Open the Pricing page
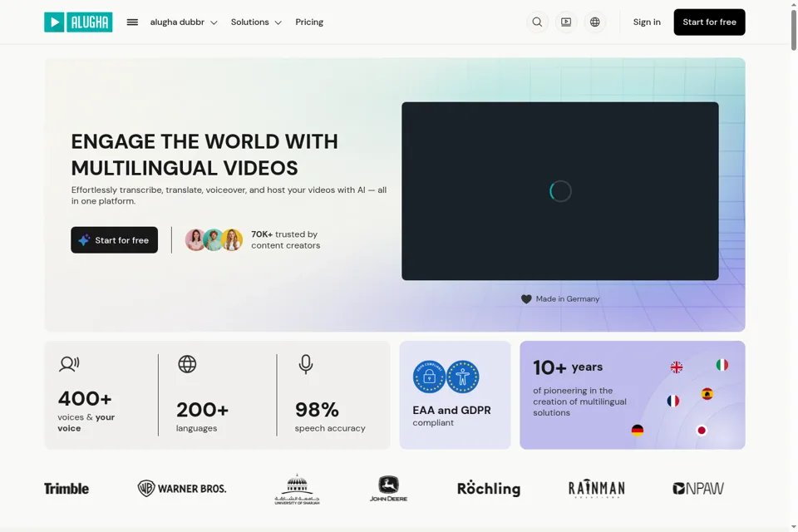The width and height of the screenshot is (798, 532). [x=309, y=22]
